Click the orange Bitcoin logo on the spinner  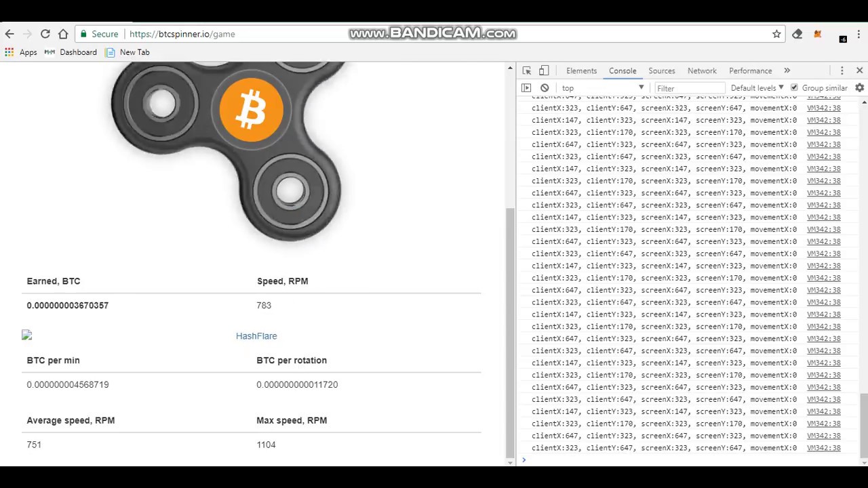click(x=252, y=110)
